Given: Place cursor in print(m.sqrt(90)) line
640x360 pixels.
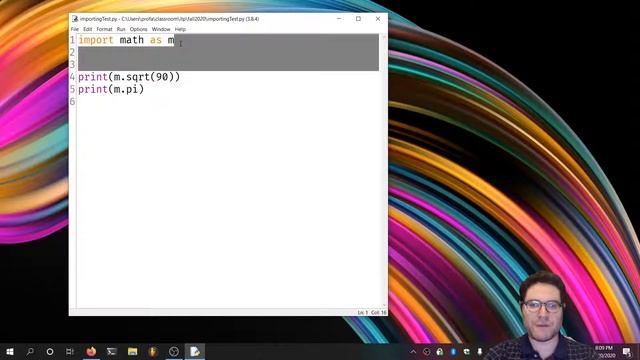Looking at the screenshot, I should 129,77.
